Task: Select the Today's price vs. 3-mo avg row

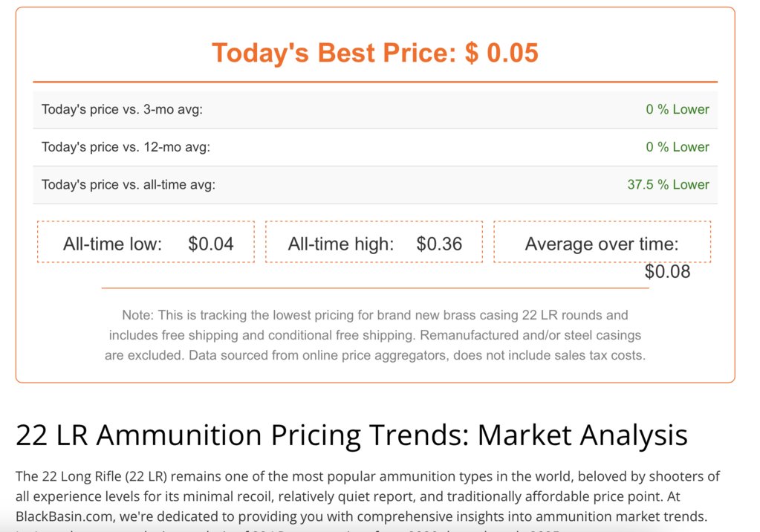Action: tap(375, 110)
